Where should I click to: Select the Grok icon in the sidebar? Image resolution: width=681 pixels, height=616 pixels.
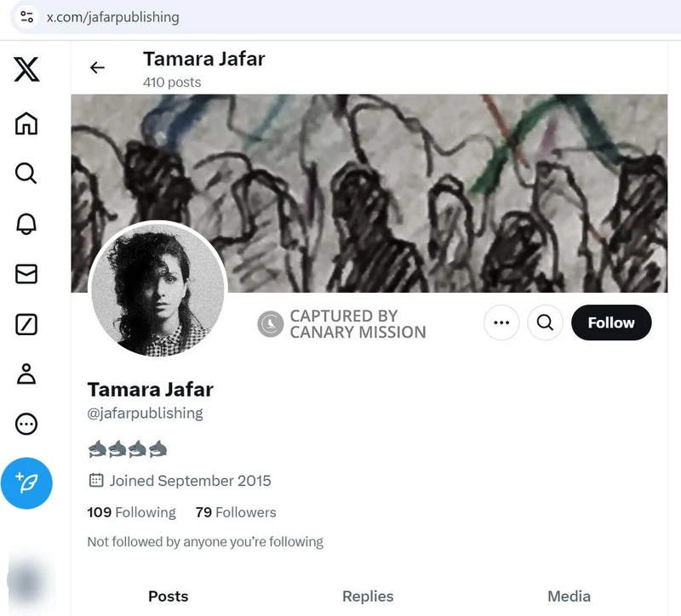(x=26, y=324)
